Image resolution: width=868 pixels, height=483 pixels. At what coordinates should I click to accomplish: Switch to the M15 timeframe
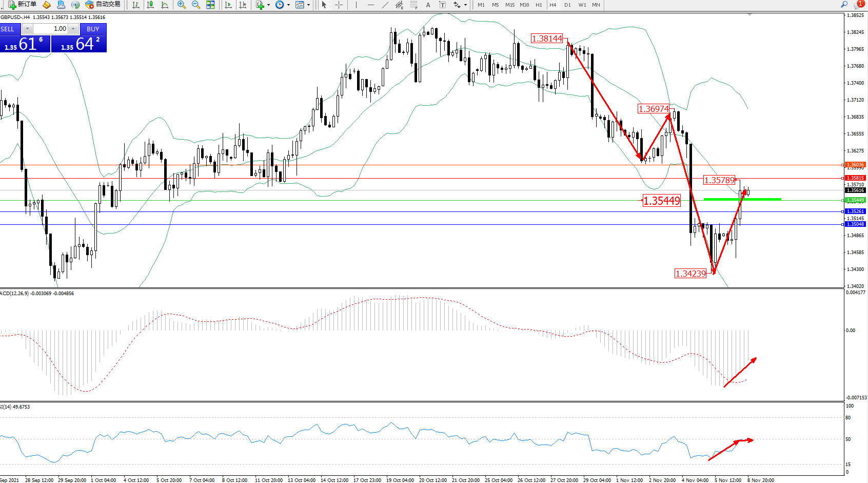509,5
